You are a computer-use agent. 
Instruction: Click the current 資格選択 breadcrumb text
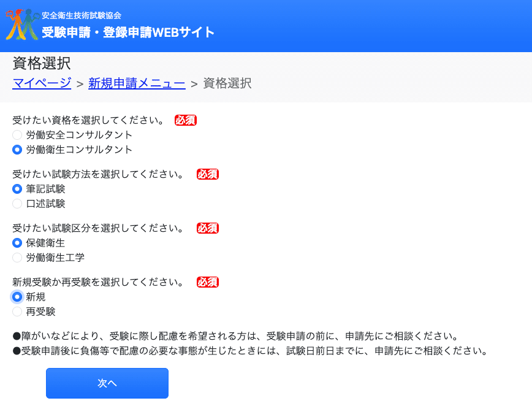[227, 83]
